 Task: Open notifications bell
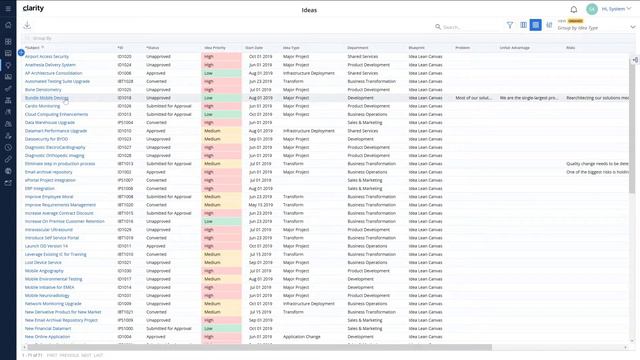(573, 9)
